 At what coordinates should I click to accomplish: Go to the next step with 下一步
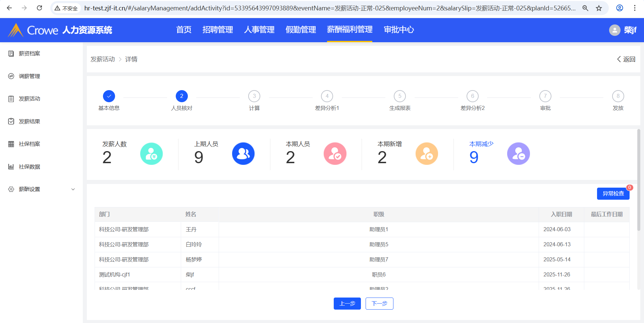(379, 304)
